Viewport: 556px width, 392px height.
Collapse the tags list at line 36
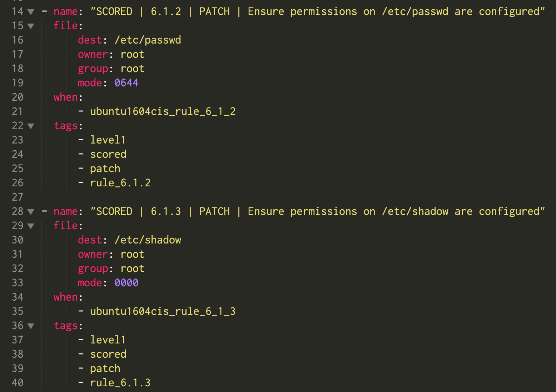tap(31, 326)
